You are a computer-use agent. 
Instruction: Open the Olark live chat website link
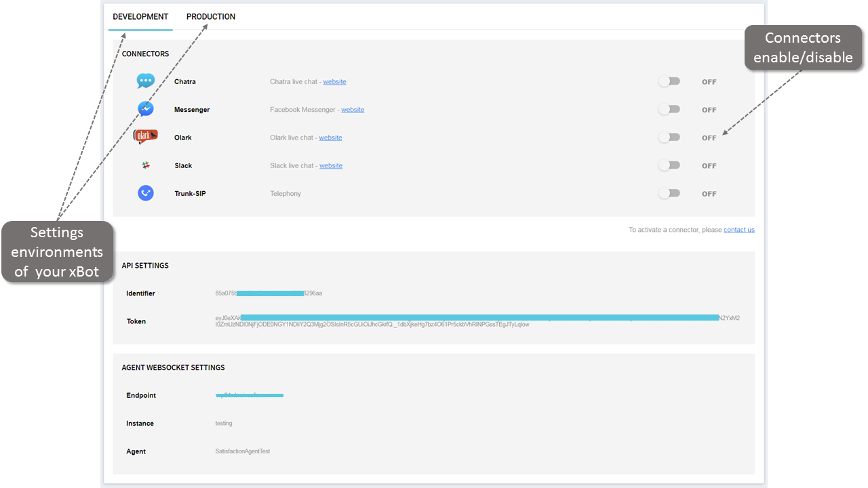pyautogui.click(x=330, y=138)
